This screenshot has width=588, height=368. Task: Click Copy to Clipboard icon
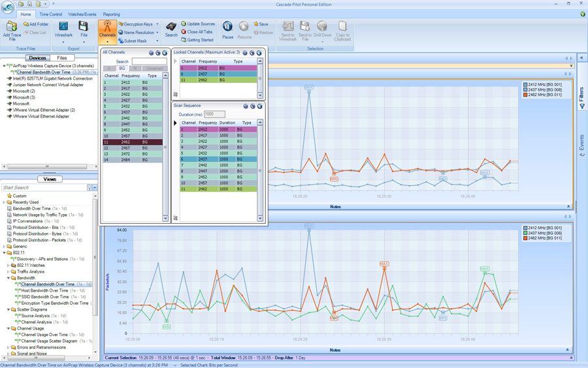(x=342, y=26)
